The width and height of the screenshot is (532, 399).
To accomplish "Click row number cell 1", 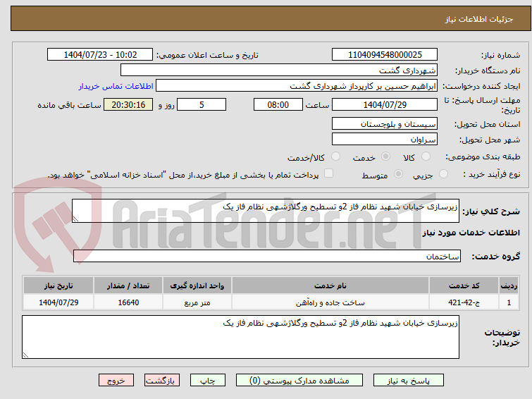I will tap(509, 302).
